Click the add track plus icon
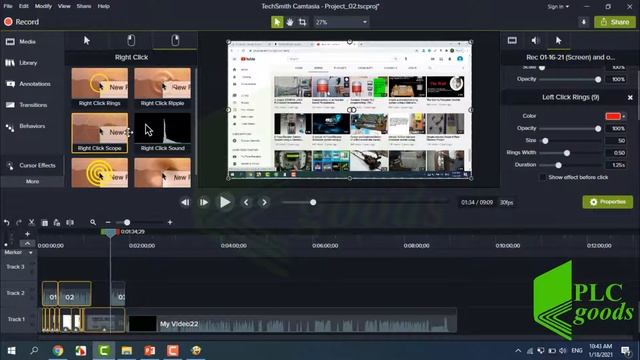This screenshot has width=640, height=360. [x=27, y=234]
